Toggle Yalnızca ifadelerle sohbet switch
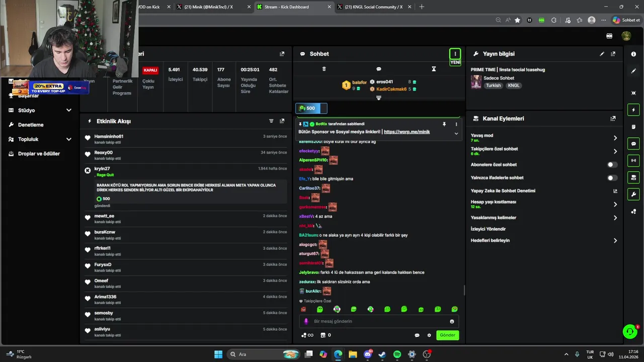This screenshot has height=362, width=644. click(612, 178)
